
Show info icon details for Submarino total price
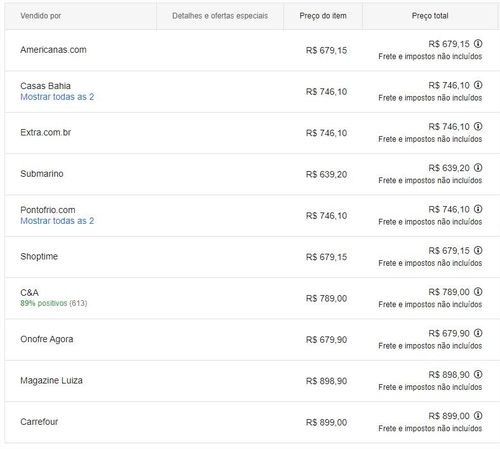[x=478, y=168]
